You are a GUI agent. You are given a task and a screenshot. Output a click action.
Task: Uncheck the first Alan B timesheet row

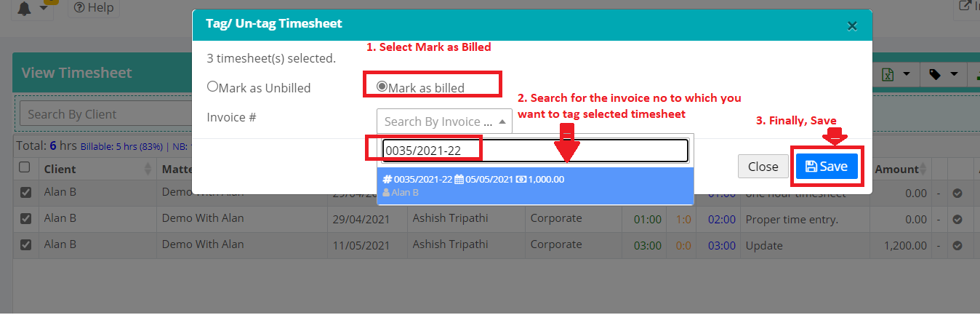(x=25, y=193)
